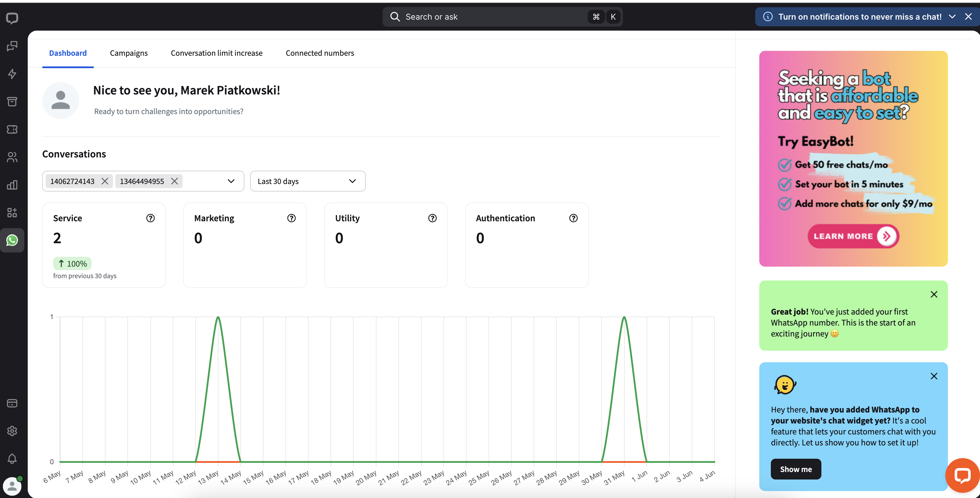980x498 pixels.
Task: Open the Archives box icon
Action: click(x=12, y=102)
